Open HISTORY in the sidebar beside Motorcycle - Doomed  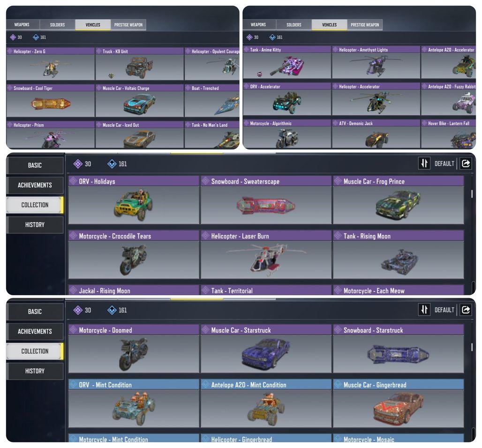click(x=35, y=371)
